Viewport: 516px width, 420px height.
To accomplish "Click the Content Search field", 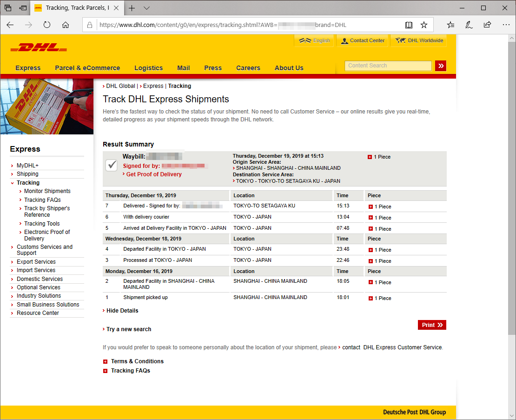I will (x=388, y=66).
